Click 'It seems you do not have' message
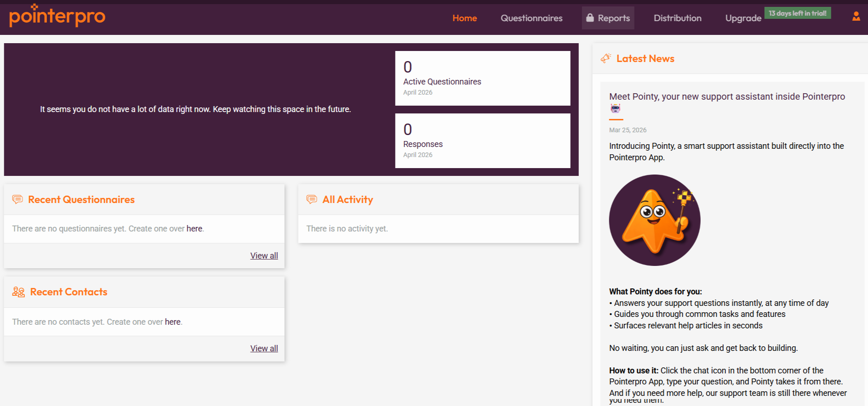Screen dimensions: 868x406 [x=195, y=109]
